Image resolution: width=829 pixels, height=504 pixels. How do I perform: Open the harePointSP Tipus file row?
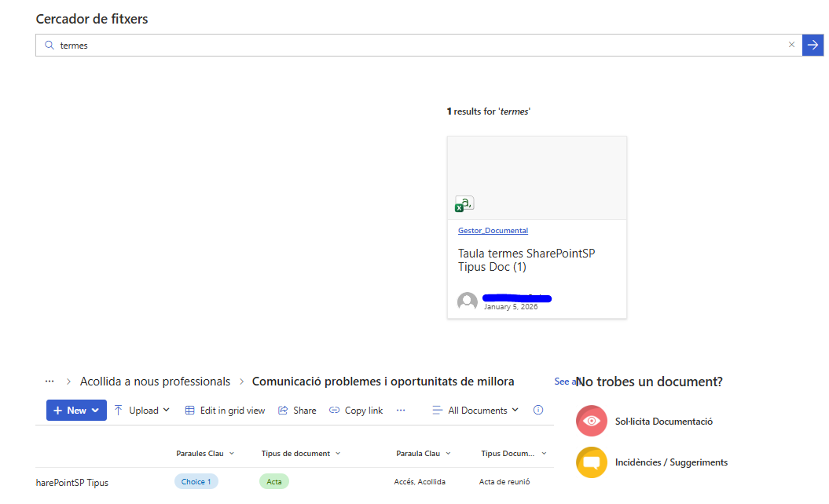coord(72,483)
